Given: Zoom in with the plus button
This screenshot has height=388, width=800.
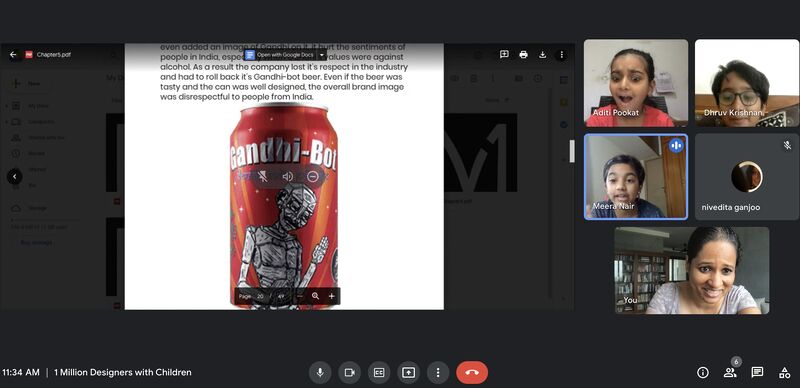Looking at the screenshot, I should point(332,296).
